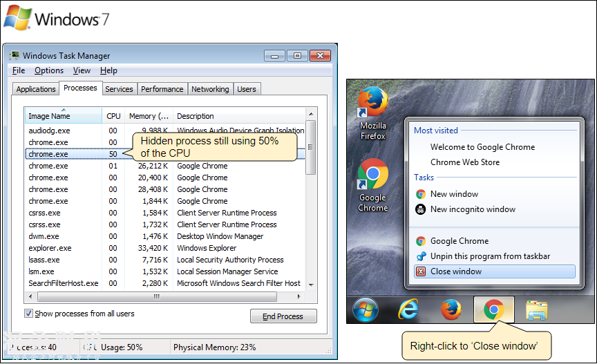This screenshot has height=364, width=597.
Task: Open the Users tab
Action: (247, 89)
